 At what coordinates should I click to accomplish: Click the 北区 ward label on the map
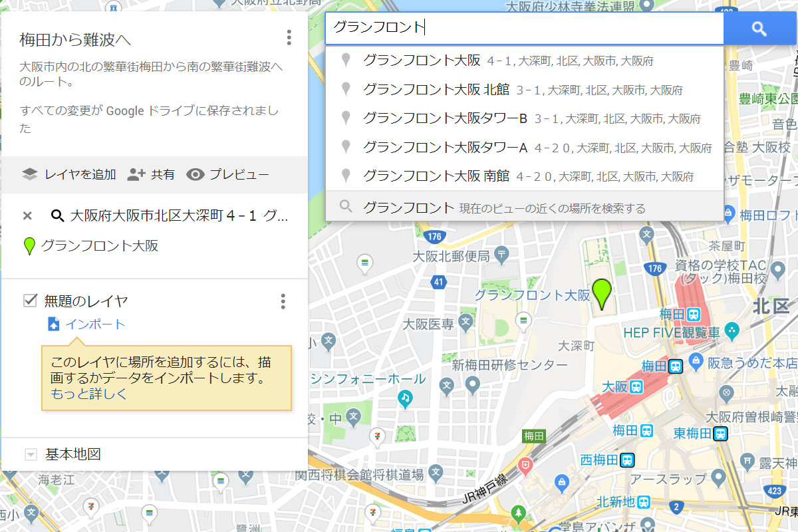pyautogui.click(x=771, y=306)
